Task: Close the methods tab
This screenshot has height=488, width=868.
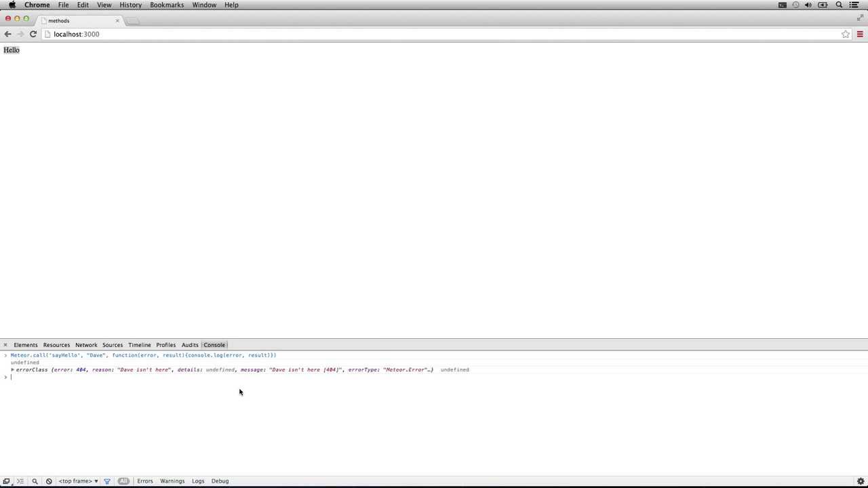Action: point(117,20)
